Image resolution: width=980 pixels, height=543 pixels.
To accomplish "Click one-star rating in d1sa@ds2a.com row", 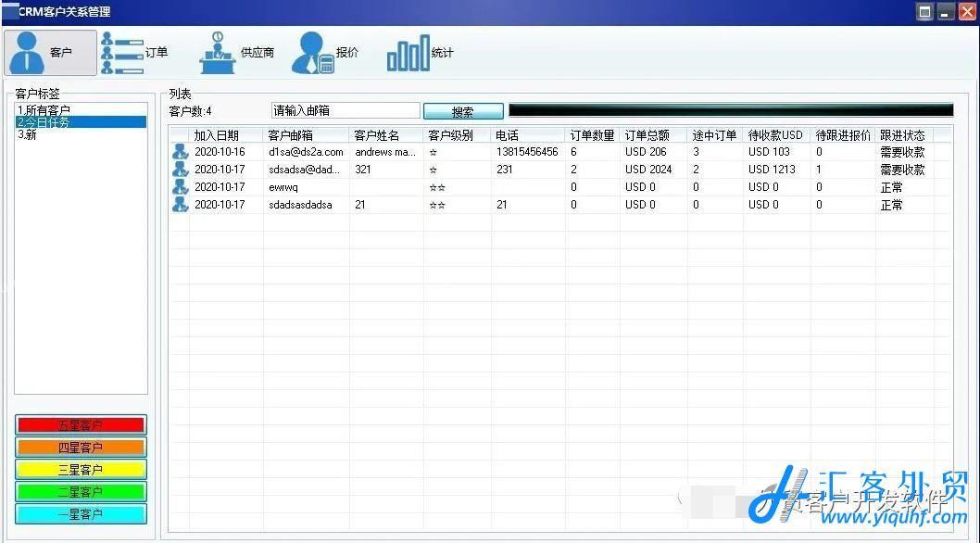I will coord(433,152).
